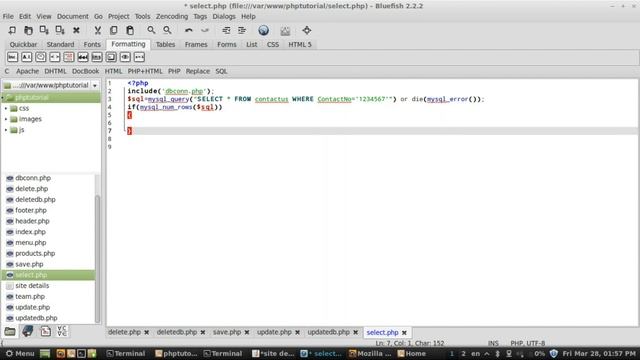
Task: Open the File menu
Action: point(8,17)
